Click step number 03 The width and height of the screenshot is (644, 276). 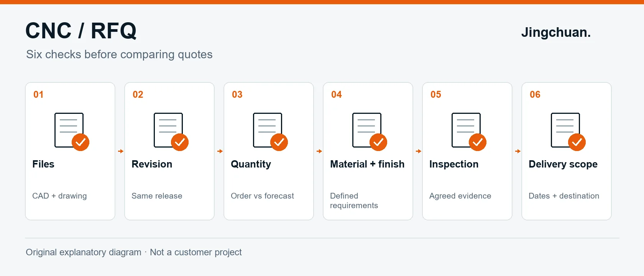coord(237,95)
